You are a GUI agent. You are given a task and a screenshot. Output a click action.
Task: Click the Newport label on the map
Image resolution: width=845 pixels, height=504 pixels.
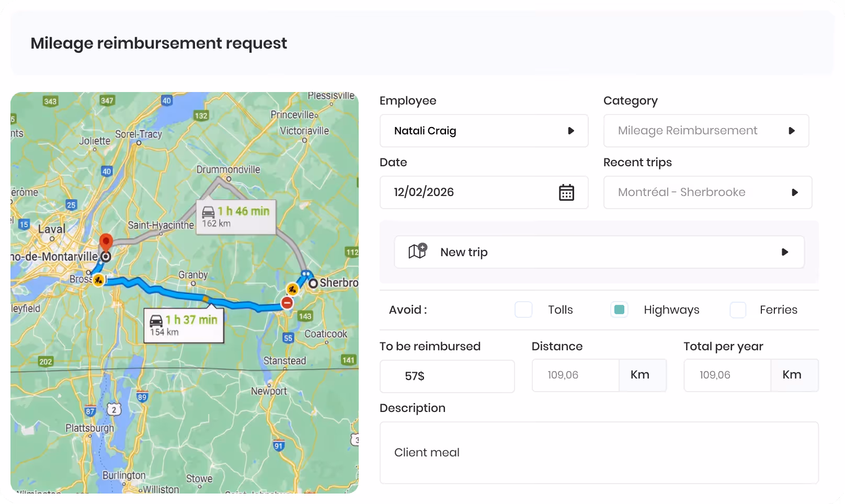[x=269, y=391]
